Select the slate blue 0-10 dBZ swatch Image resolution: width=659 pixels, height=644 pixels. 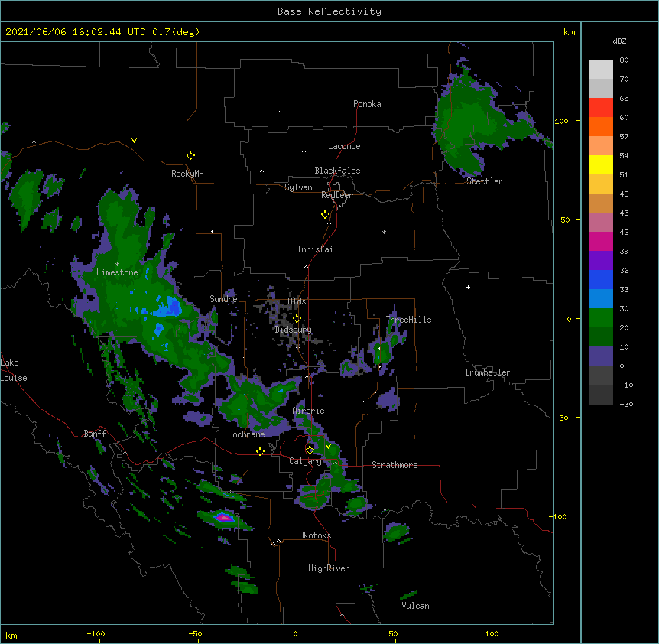pos(601,356)
